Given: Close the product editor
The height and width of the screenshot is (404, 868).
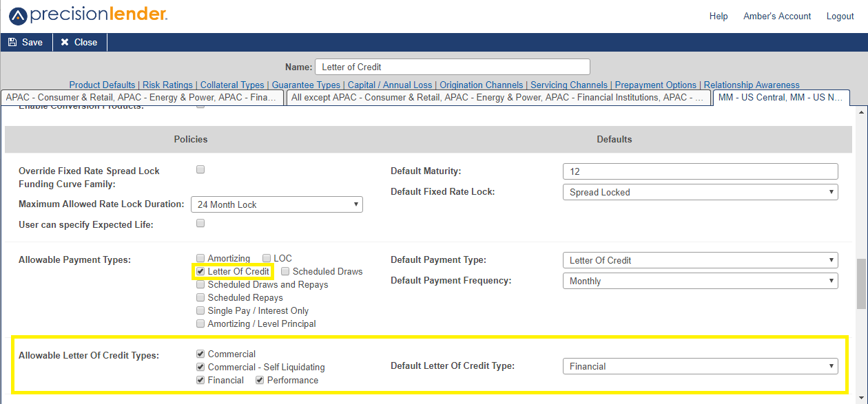Looking at the screenshot, I should pyautogui.click(x=79, y=42).
